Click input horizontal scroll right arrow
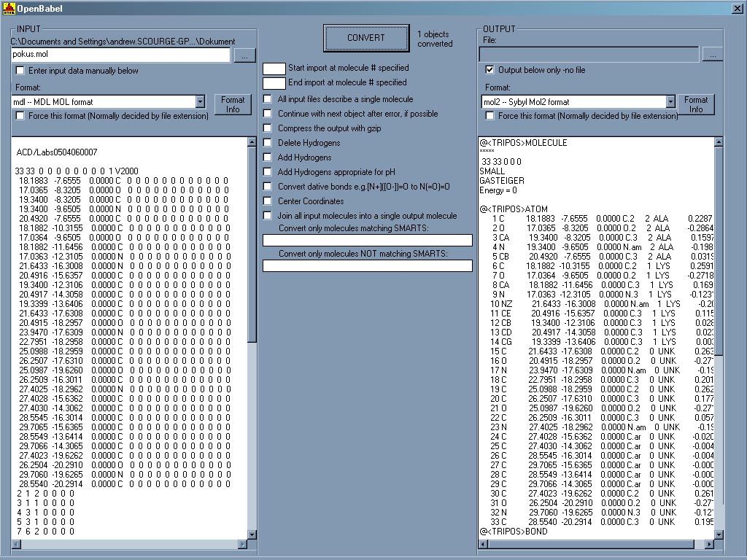This screenshot has width=747, height=560. tap(242, 544)
